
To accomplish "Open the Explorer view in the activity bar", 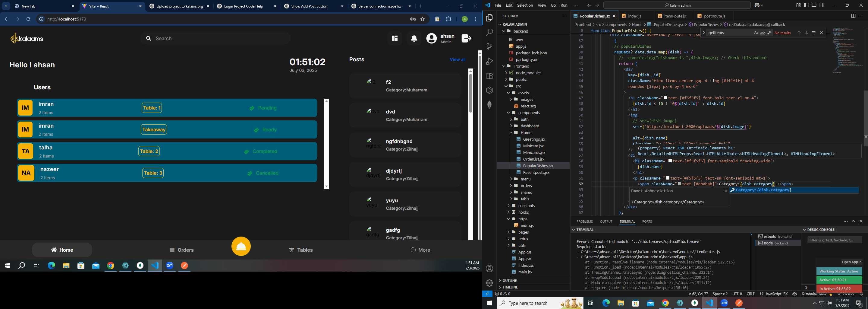I will tap(489, 18).
